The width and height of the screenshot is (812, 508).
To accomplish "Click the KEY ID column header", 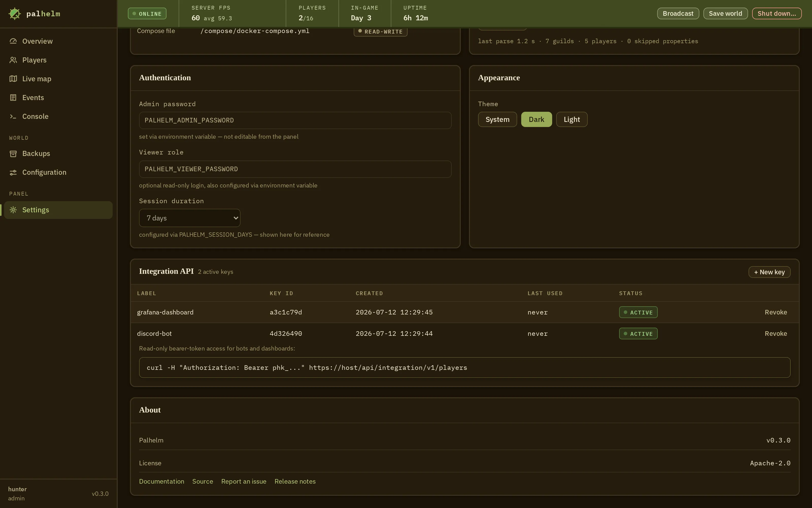I will point(281,293).
